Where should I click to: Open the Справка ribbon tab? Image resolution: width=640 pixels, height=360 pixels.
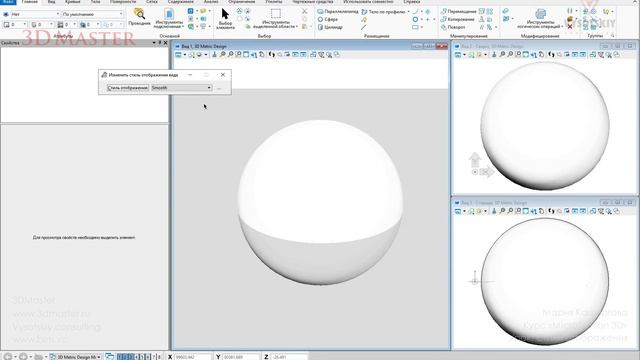pos(411,2)
